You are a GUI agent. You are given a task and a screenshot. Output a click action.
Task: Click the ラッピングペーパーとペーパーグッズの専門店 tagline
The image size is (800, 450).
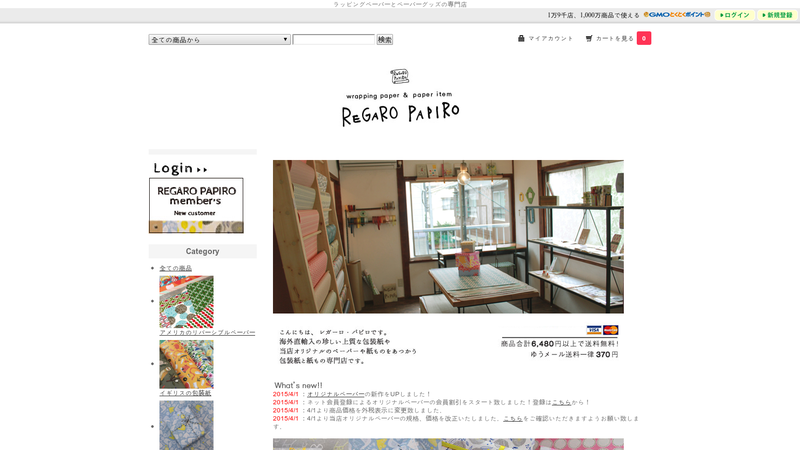click(400, 4)
